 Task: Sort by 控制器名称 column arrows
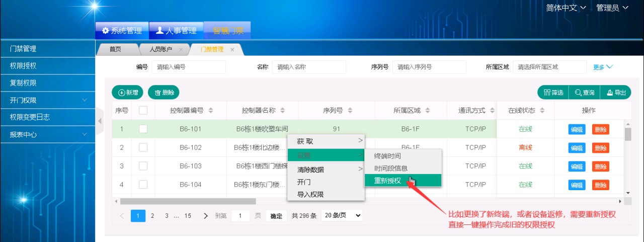point(283,110)
